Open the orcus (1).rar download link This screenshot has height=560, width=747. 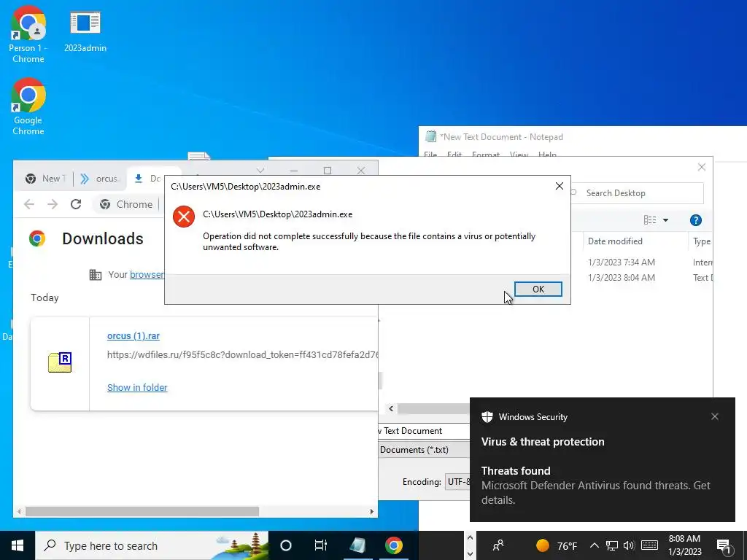click(x=133, y=335)
